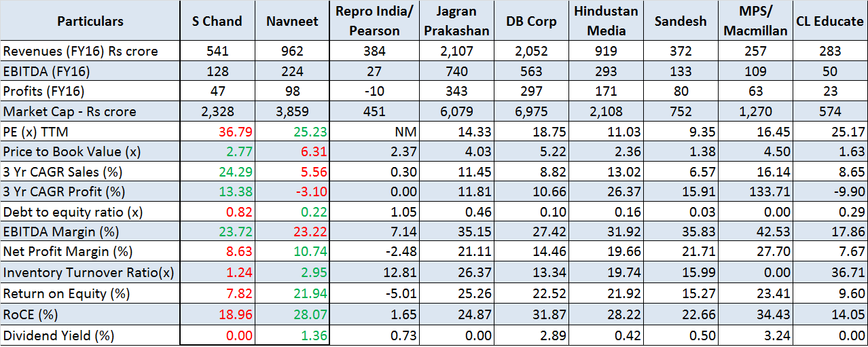Click the CL Educate column header

(829, 21)
